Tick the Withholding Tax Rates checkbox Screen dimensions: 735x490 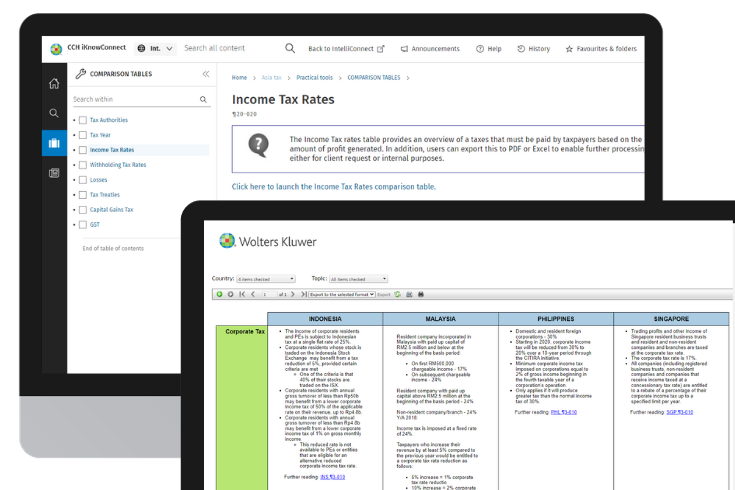pos(83,165)
